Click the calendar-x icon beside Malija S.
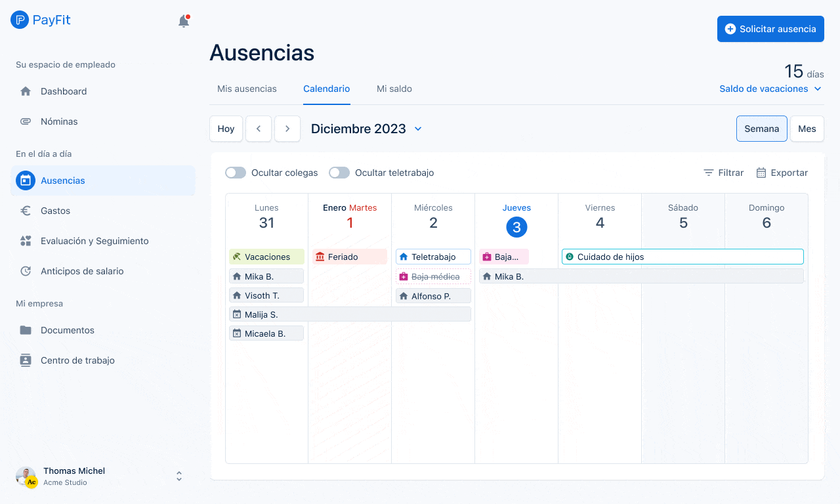 coord(237,314)
